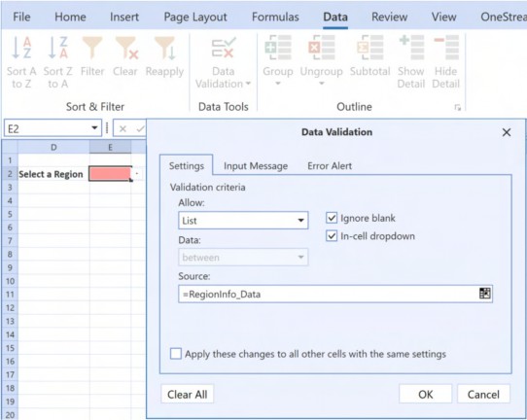Viewport: 527px width, 420px height.
Task: Click the Hide Detail icon
Action: 446,48
